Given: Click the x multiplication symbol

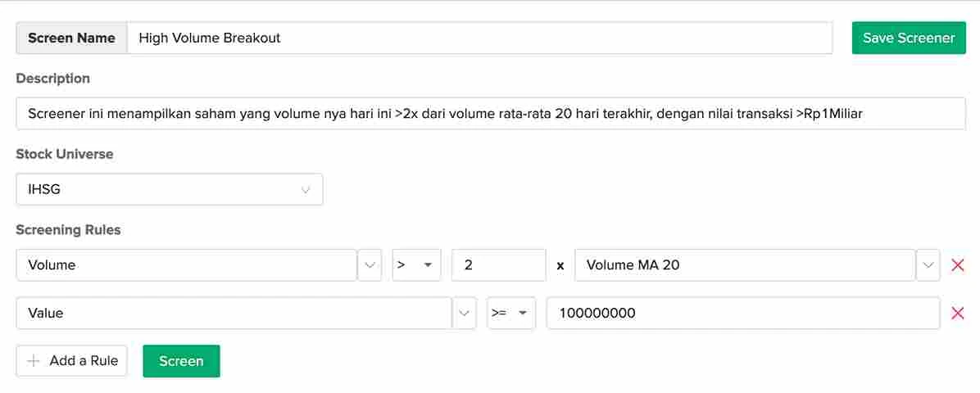Looking at the screenshot, I should click(560, 265).
